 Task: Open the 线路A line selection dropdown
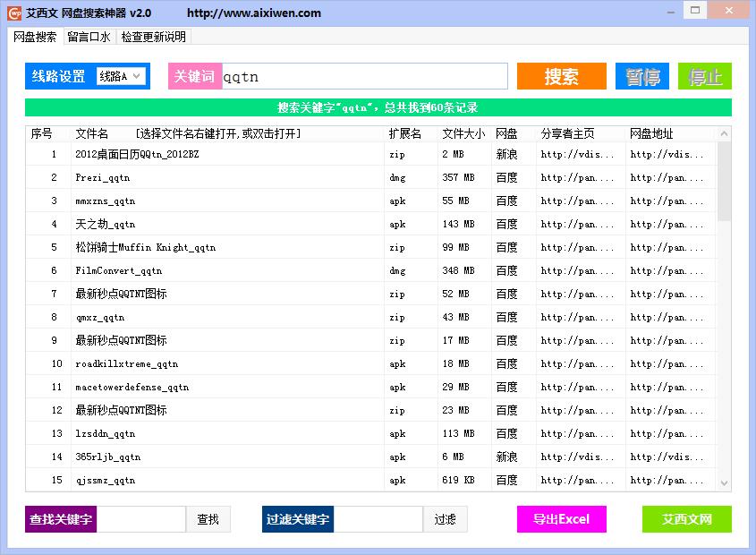pos(121,77)
